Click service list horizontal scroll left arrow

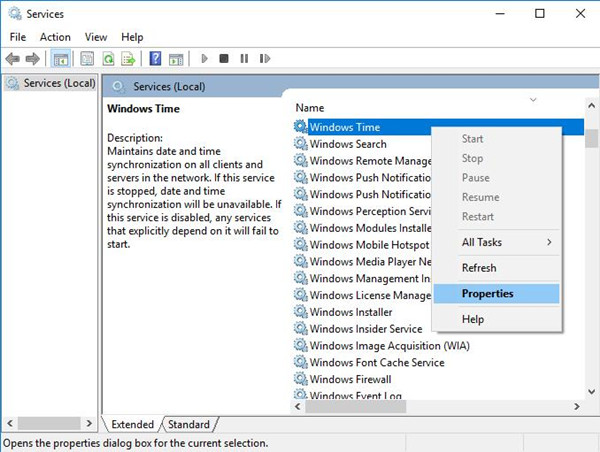tap(298, 406)
